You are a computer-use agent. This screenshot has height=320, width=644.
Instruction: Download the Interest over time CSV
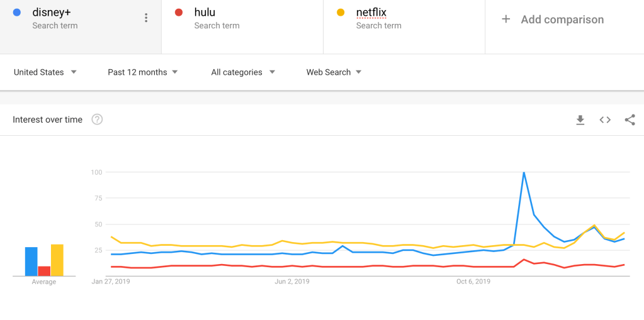click(580, 120)
